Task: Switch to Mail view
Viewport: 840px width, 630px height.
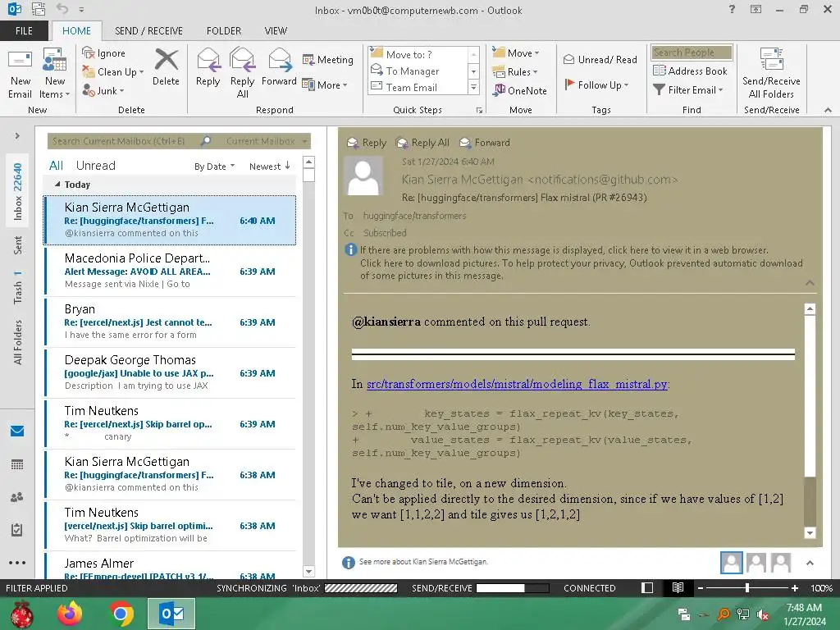Action: pyautogui.click(x=17, y=431)
